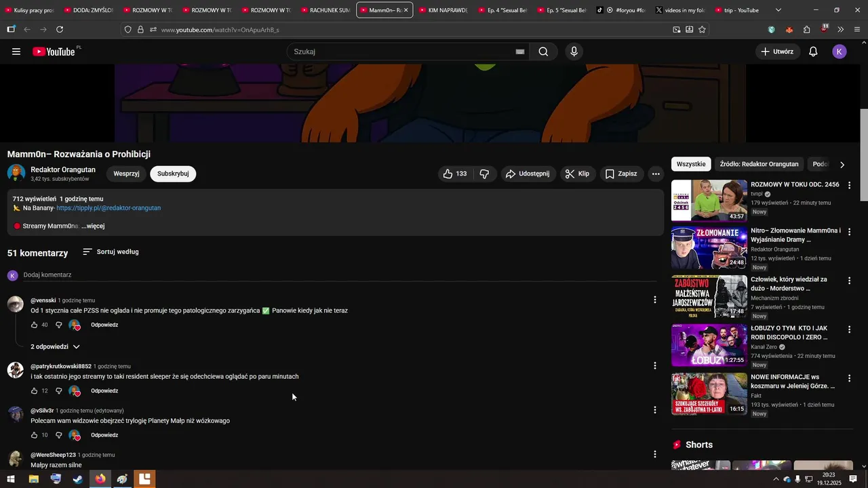The height and width of the screenshot is (488, 868).
Task: Select Źródło: Redaktor Orangutan chip
Action: [x=759, y=164]
